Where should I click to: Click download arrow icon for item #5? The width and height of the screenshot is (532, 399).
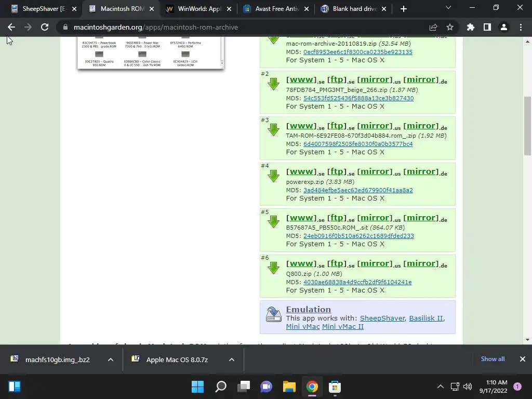click(x=273, y=222)
